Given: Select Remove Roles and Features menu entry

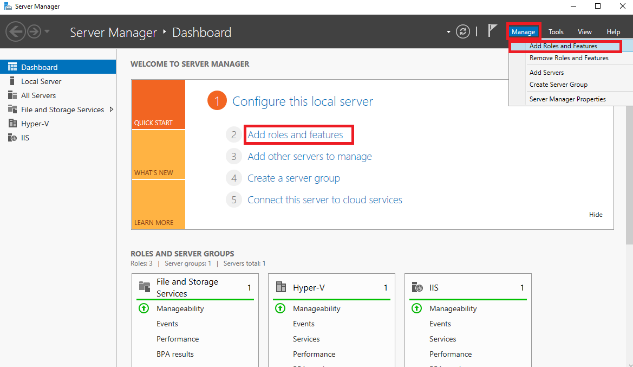Looking at the screenshot, I should (569, 58).
